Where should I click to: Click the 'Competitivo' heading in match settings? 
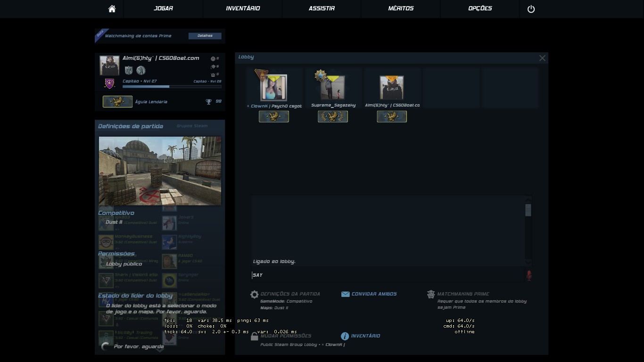[116, 213]
